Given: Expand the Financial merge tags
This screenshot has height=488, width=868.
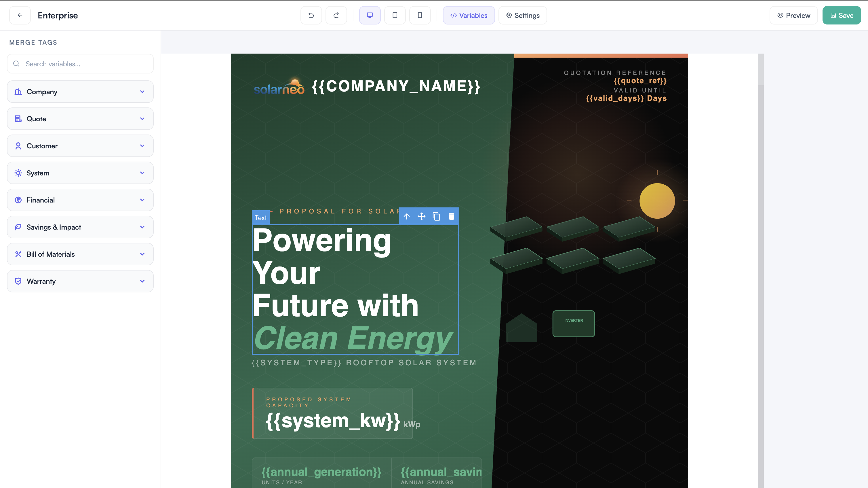Looking at the screenshot, I should (80, 200).
